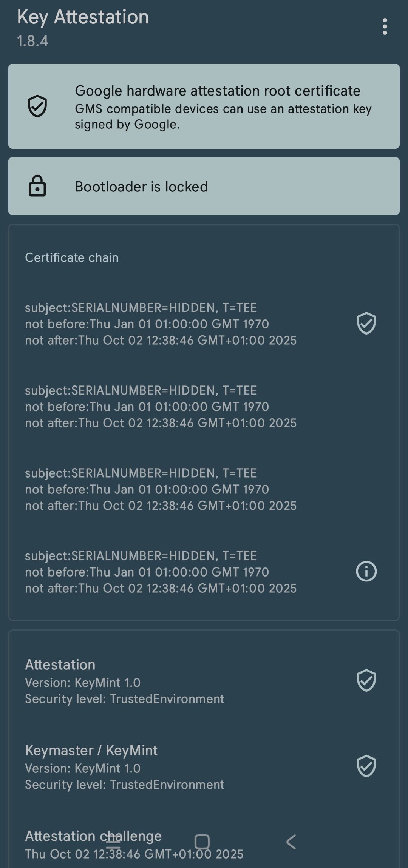Tap shield icon in Keymaster / KeyMint row
Screen dimensions: 408x868
pyautogui.click(x=366, y=766)
